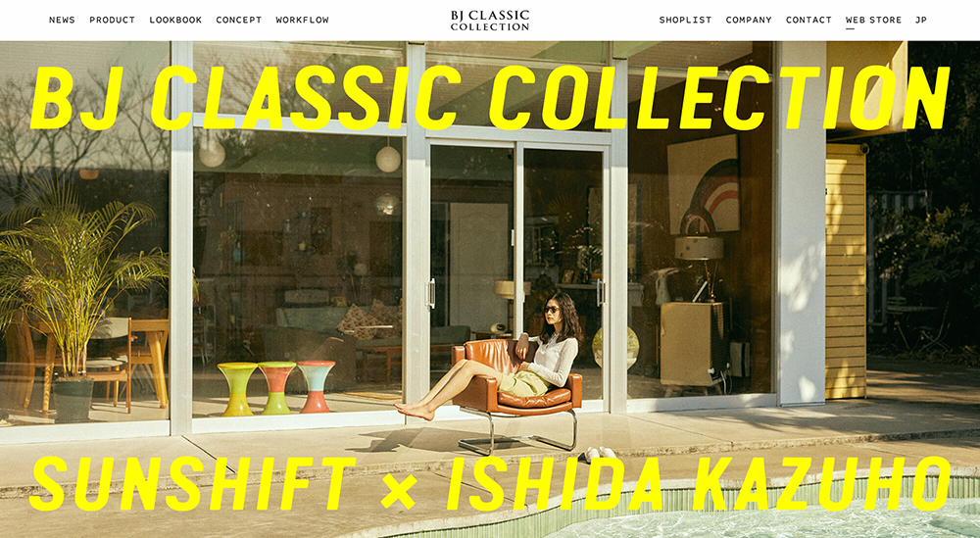Click the yellow BJ CLASSIC COLLECTION headline

click(x=490, y=97)
